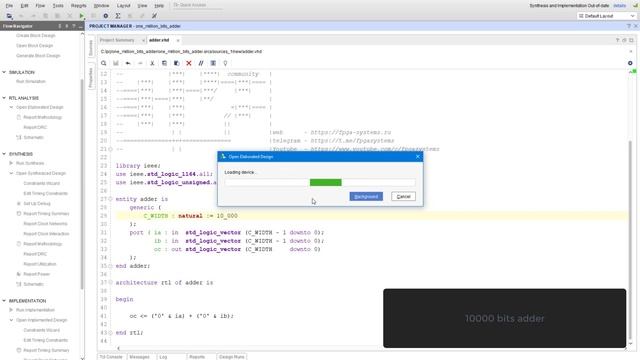The height and width of the screenshot is (360, 640).
Task: Click the green Run flow toolbar icon
Action: click(82, 16)
